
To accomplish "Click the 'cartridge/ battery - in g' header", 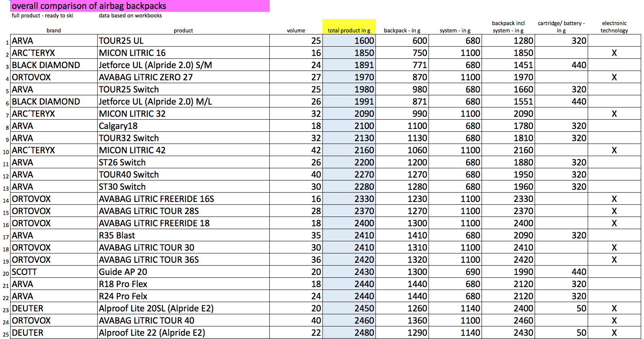I will [561, 27].
